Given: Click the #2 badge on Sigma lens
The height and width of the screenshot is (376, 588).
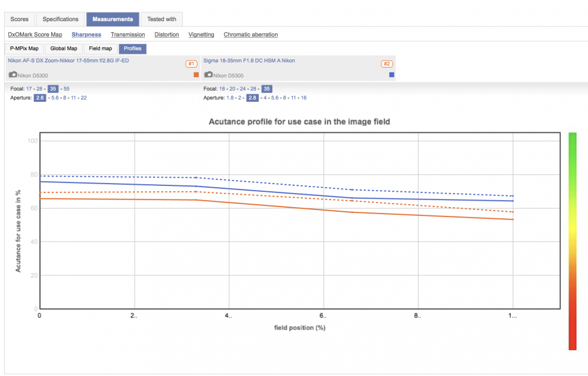Looking at the screenshot, I should pos(387,64).
